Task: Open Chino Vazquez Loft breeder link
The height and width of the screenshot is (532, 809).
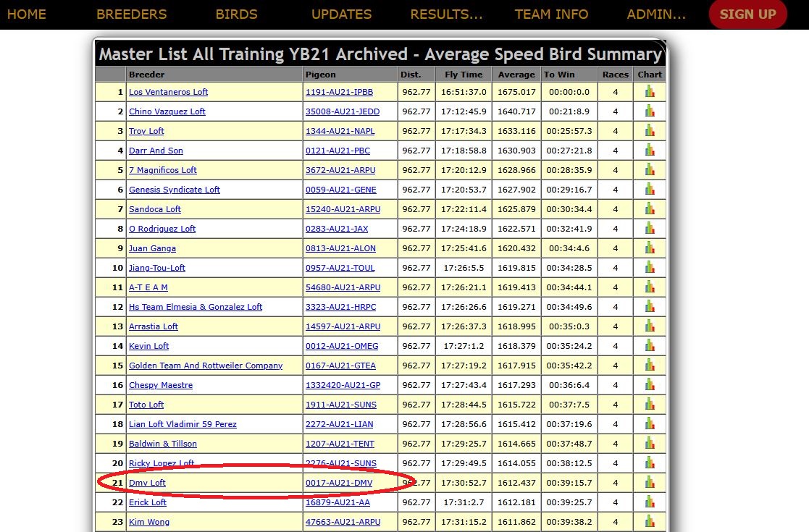Action: click(167, 111)
